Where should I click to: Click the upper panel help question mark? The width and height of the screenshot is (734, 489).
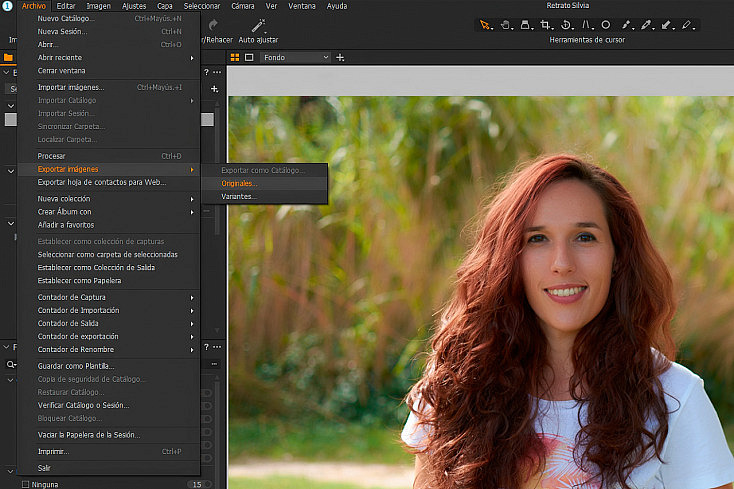coord(206,72)
